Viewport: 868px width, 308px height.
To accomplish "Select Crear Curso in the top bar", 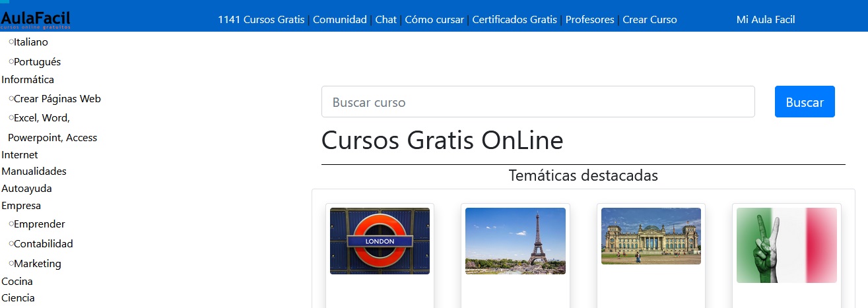I will [x=650, y=20].
